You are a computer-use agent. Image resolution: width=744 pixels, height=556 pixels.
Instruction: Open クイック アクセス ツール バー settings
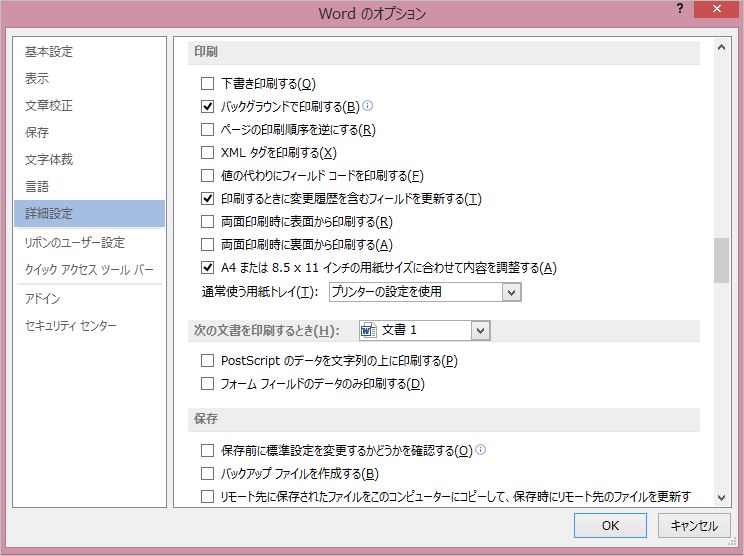pos(89,269)
